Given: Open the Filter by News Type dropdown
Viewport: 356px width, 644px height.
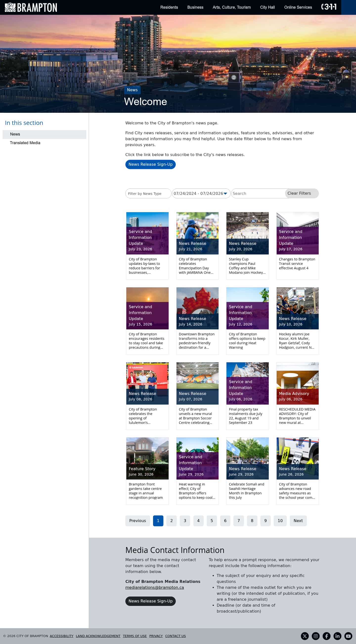Looking at the screenshot, I should pyautogui.click(x=148, y=193).
